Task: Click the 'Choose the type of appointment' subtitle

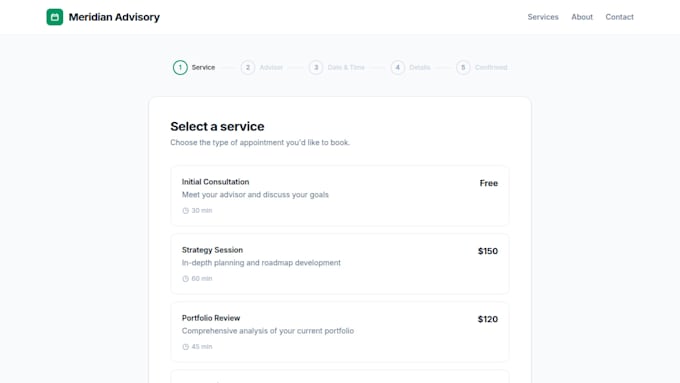Action: [260, 142]
